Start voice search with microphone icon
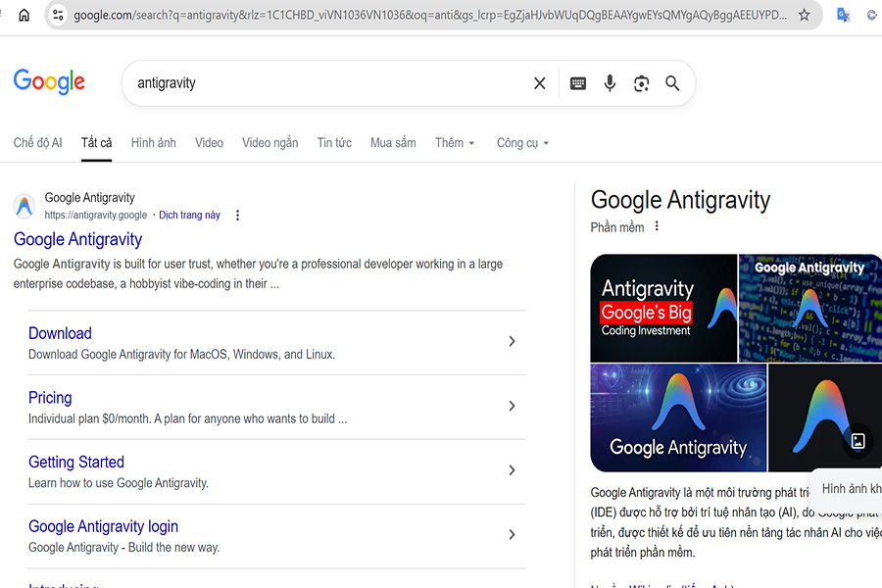The width and height of the screenshot is (882, 588). (610, 83)
